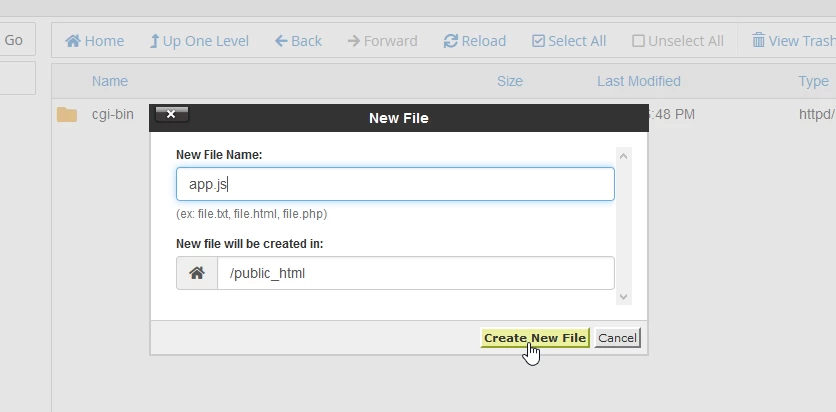
Task: Sort files by Size column
Action: pyautogui.click(x=510, y=81)
